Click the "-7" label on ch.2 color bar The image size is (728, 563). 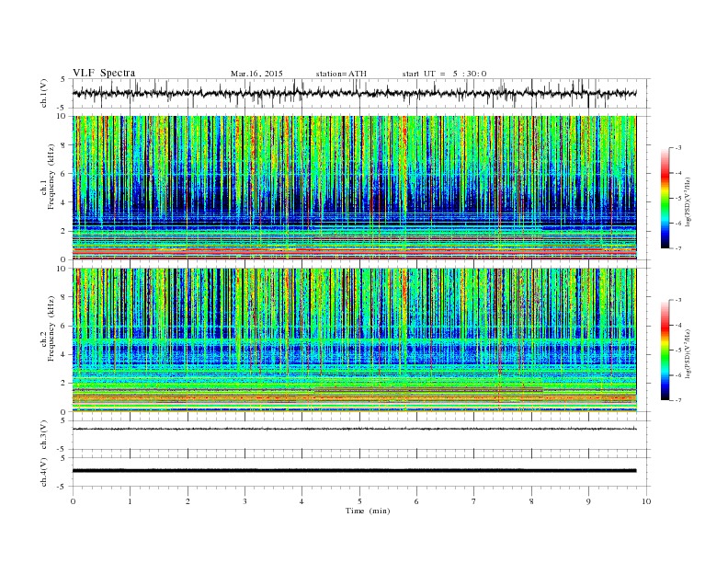[x=677, y=400]
